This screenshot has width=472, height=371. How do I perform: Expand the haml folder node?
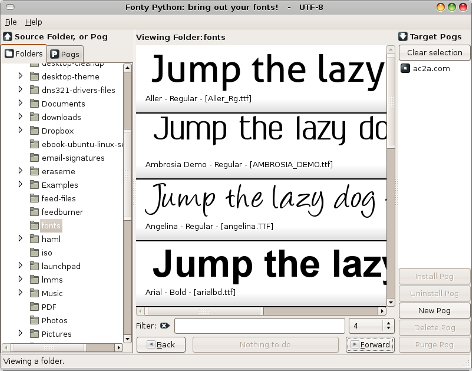coord(20,239)
